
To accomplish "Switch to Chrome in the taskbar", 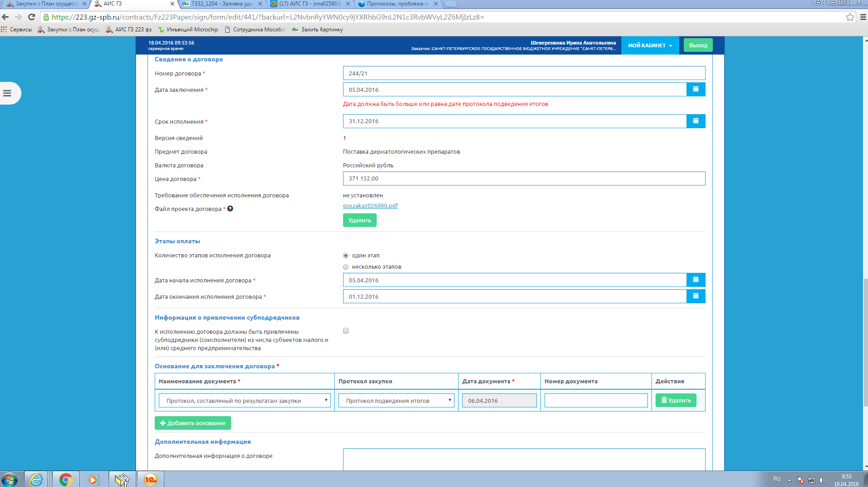I will point(66,479).
